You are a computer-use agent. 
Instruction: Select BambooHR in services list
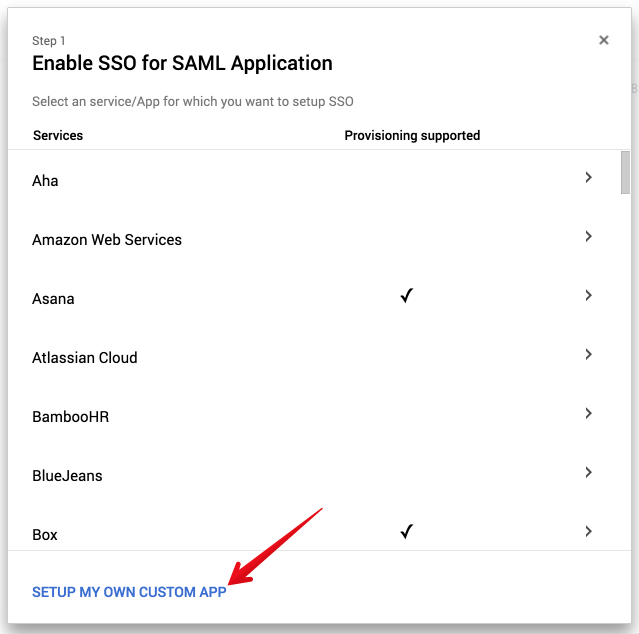coord(70,417)
